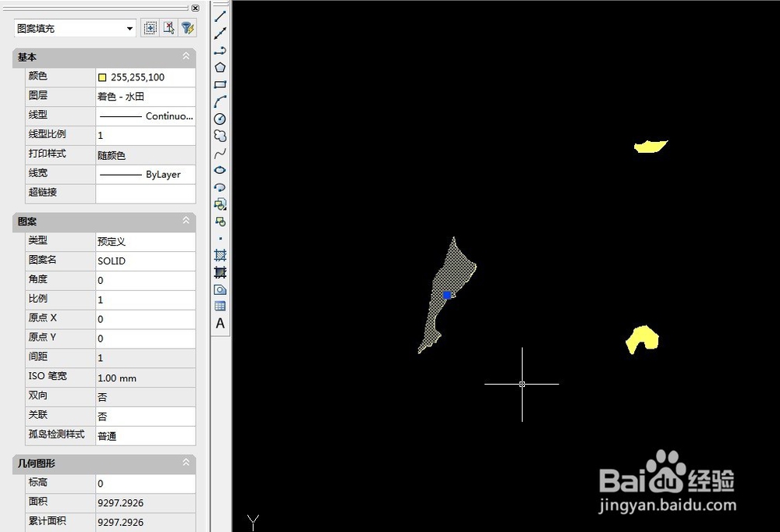Select the upper yellow hatch shape
The height and width of the screenshot is (532, 780).
pyautogui.click(x=649, y=147)
